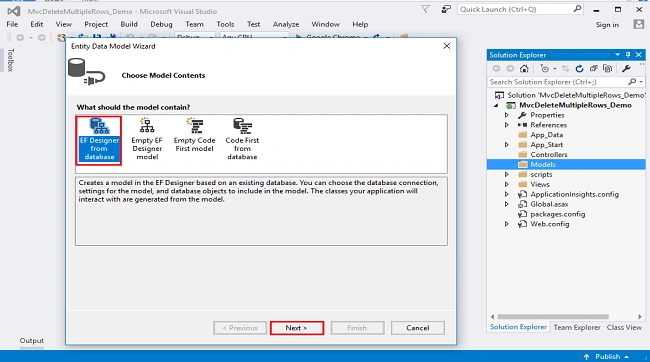This screenshot has width=650, height=362.
Task: Open Solution Explorer search options dropdown
Action: [641, 82]
